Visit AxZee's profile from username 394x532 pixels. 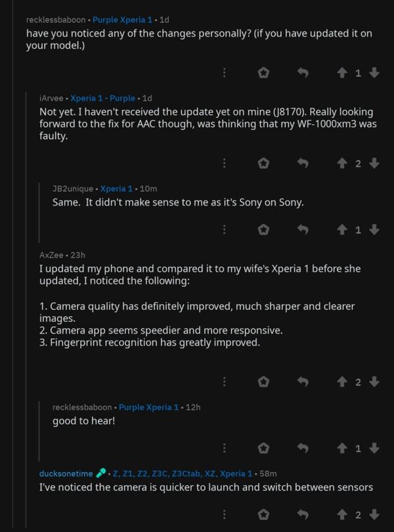52,255
